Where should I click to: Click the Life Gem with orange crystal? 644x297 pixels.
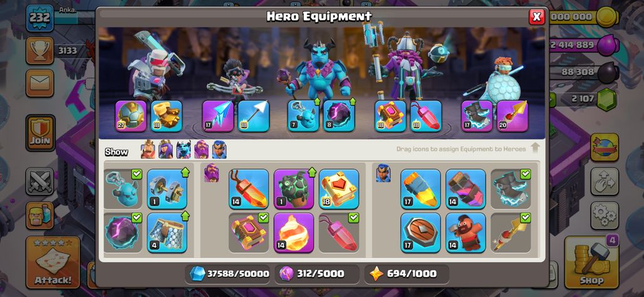point(249,189)
